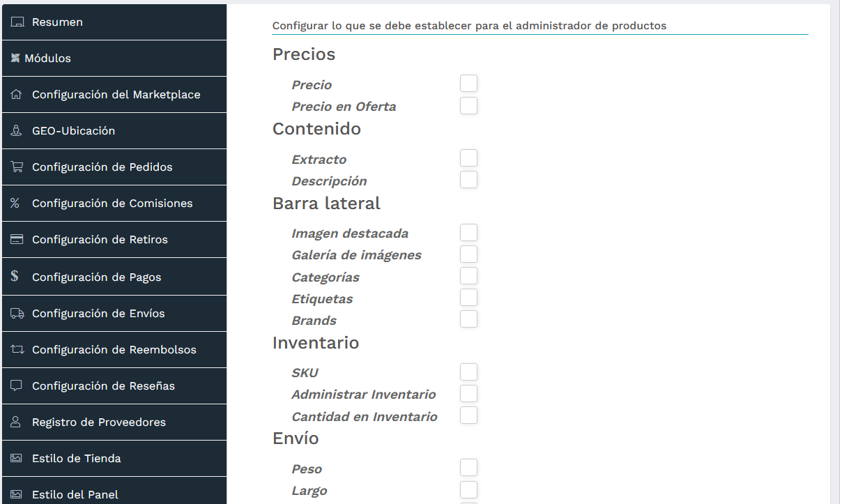Image resolution: width=842 pixels, height=504 pixels.
Task: Click the dollar icon for Configuración de Pagos
Action: pos(16,276)
